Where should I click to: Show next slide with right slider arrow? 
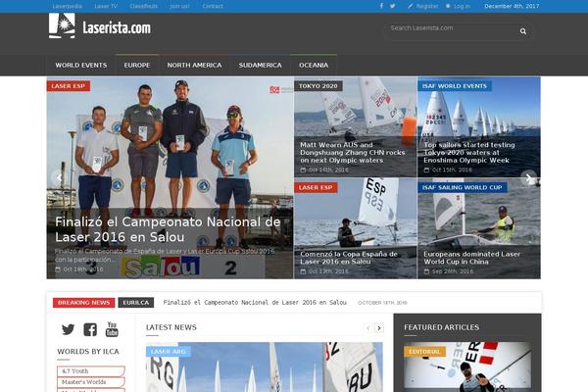529,177
